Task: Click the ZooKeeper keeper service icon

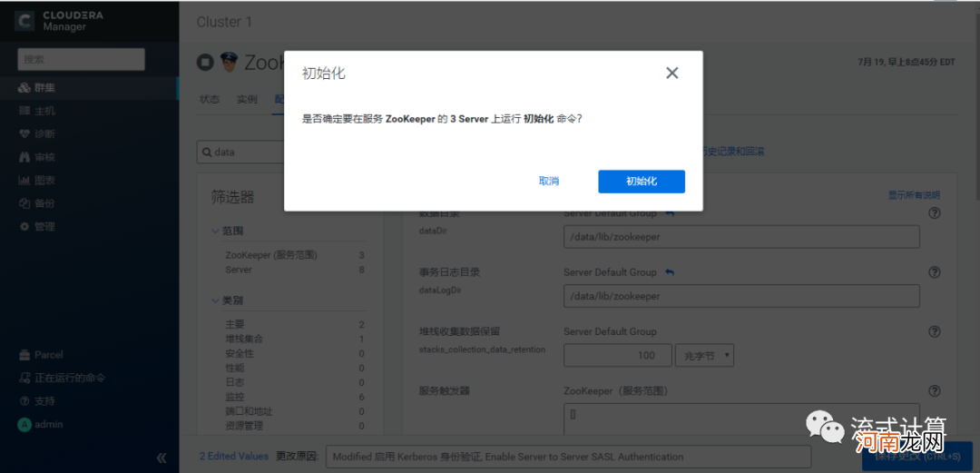Action: coord(229,62)
